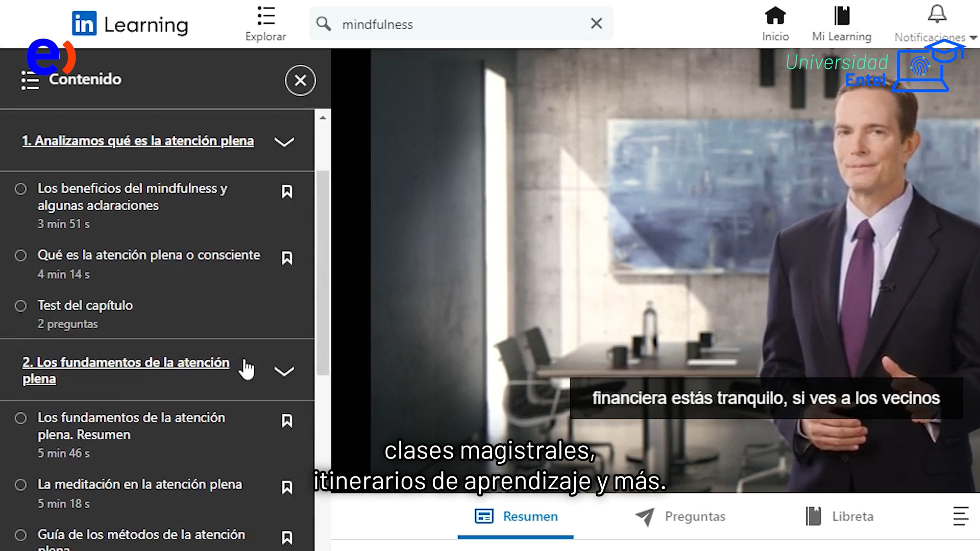The height and width of the screenshot is (551, 980).
Task: Select Test del capítulo circle
Action: (x=20, y=306)
